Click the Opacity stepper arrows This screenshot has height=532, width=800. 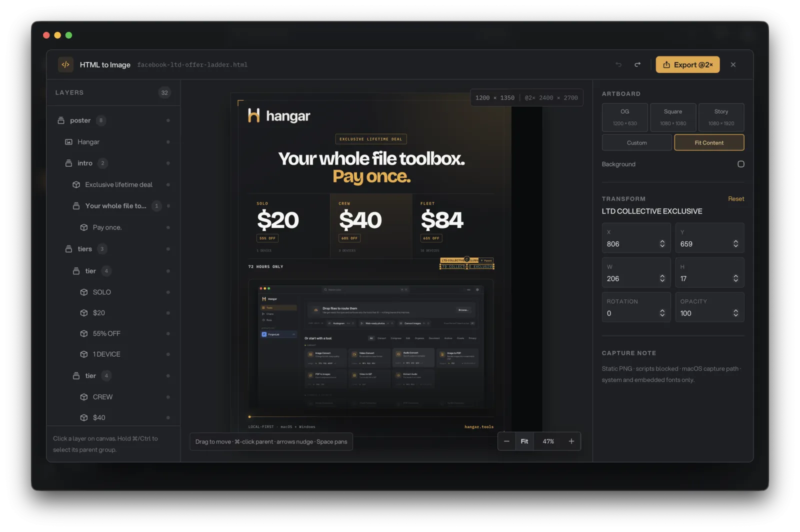coord(735,313)
